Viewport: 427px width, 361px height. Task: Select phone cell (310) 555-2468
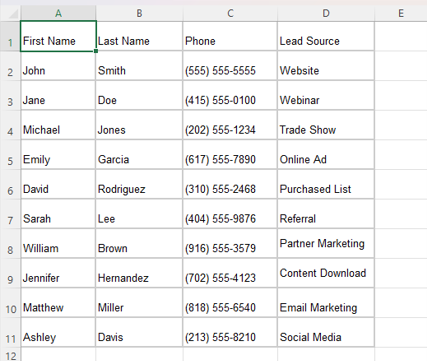point(230,184)
